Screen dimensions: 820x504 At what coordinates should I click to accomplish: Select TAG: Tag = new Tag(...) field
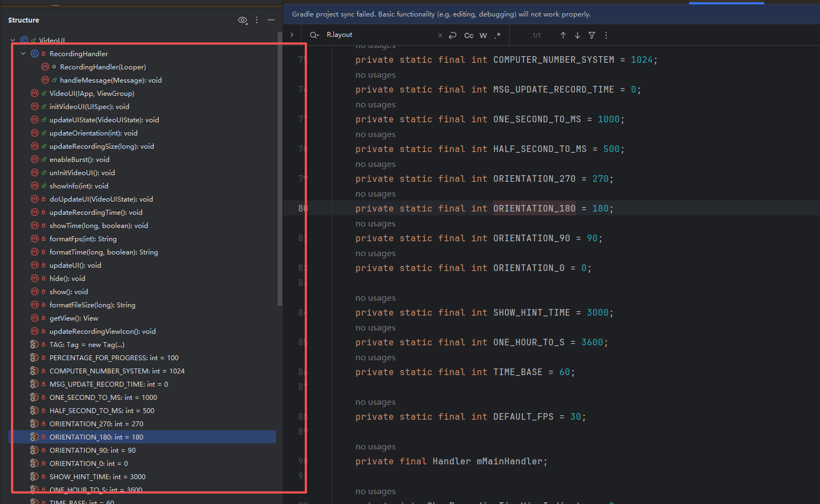click(x=87, y=344)
